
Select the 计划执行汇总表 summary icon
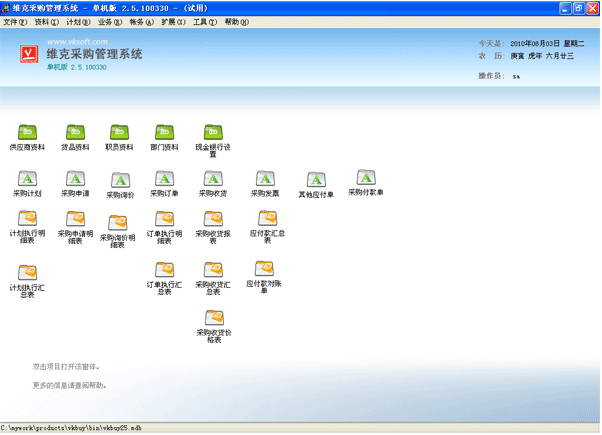[x=27, y=281]
